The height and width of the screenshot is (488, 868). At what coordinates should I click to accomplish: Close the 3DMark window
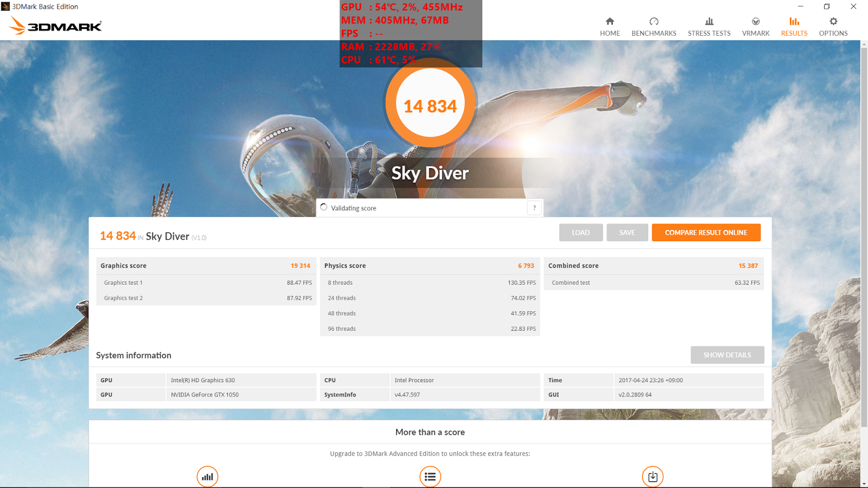[x=853, y=7]
